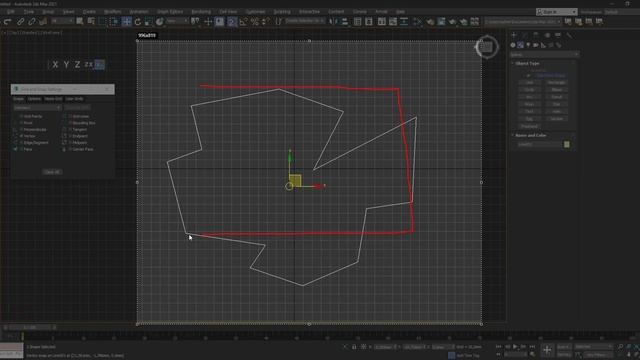640x360 pixels.
Task: Click the Play Animation button
Action: point(515,347)
